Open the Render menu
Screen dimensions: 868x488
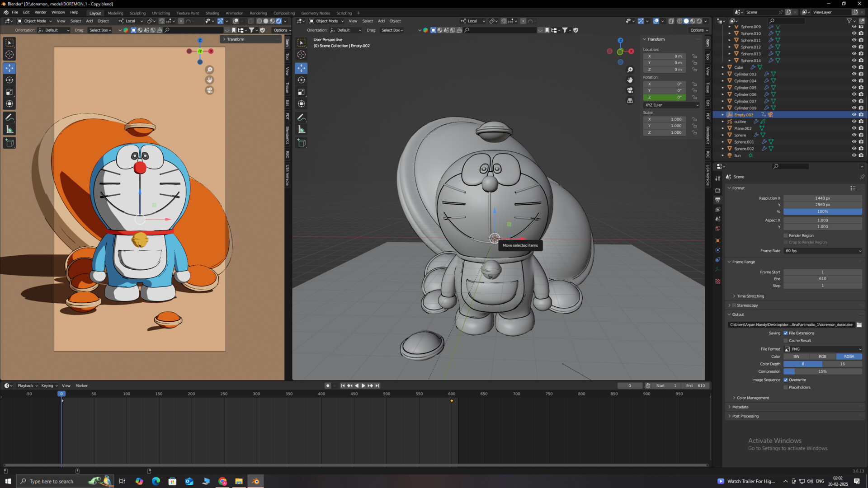40,12
